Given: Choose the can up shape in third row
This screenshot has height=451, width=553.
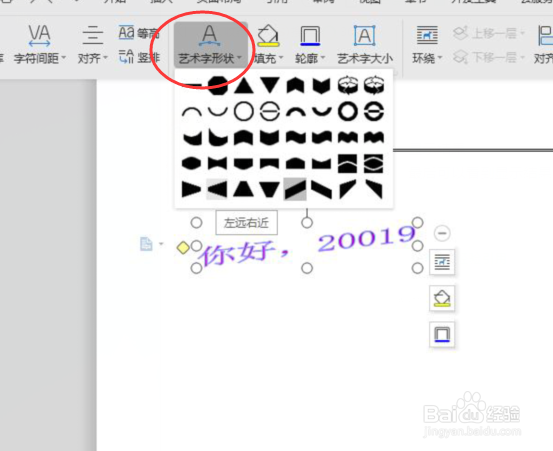Looking at the screenshot, I should [x=244, y=138].
